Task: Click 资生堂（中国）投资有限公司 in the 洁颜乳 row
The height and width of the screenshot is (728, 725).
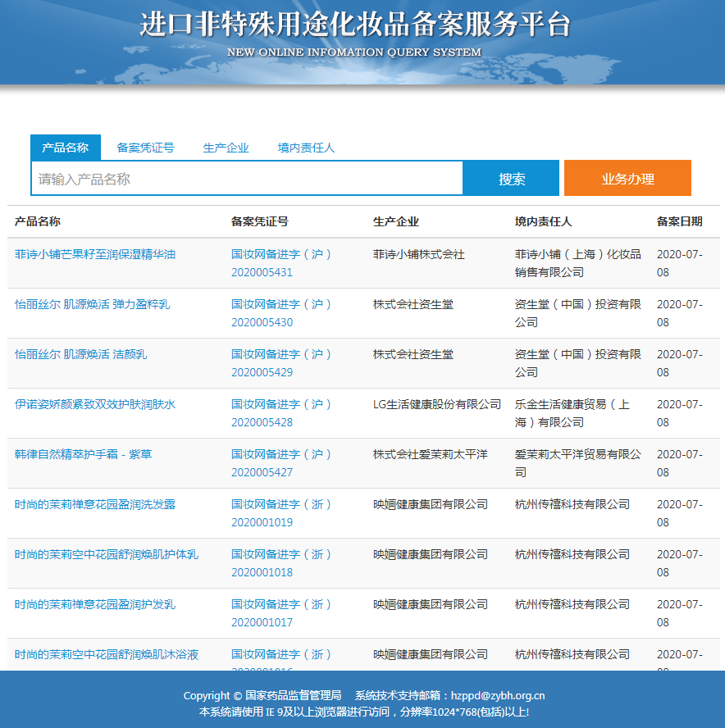Action: click(577, 363)
